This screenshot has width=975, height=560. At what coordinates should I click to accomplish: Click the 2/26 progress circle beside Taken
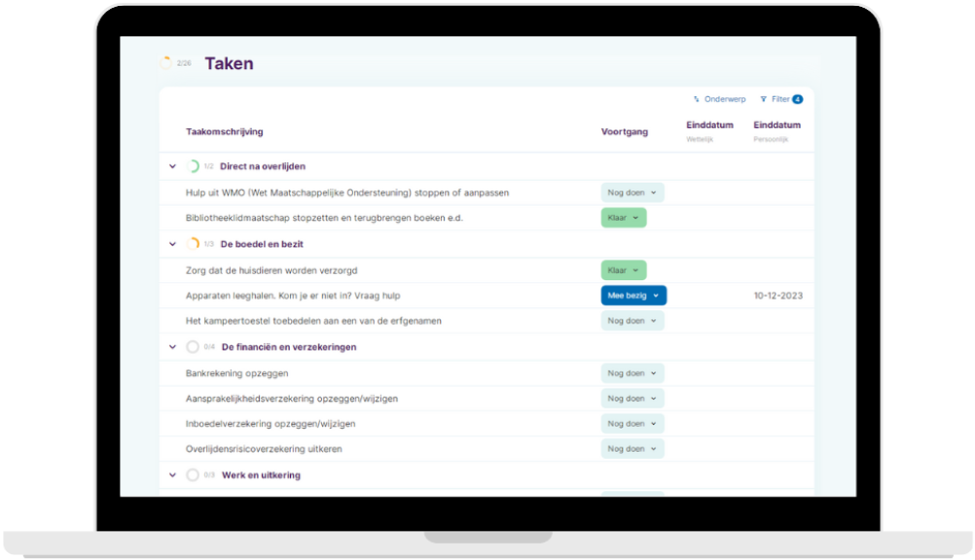tap(165, 63)
